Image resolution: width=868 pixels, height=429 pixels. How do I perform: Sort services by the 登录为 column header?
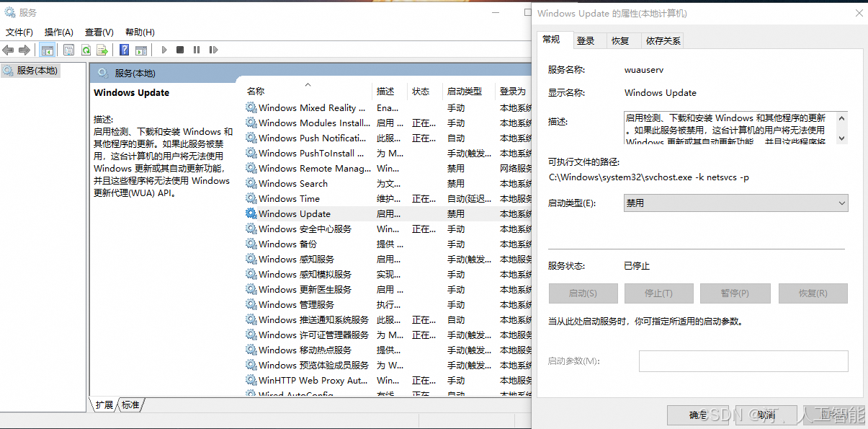tap(514, 92)
